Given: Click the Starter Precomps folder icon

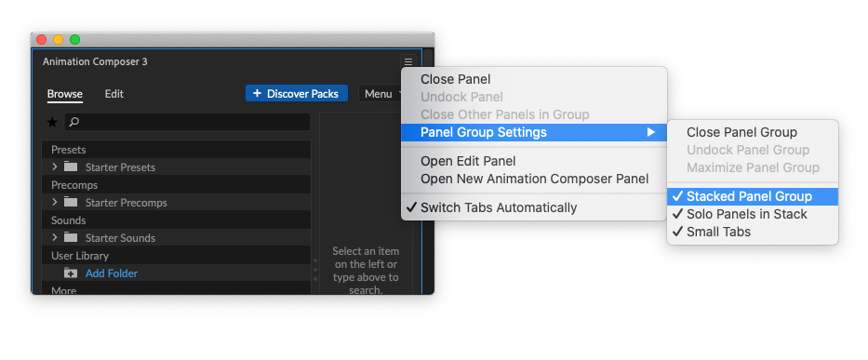Looking at the screenshot, I should tap(71, 202).
